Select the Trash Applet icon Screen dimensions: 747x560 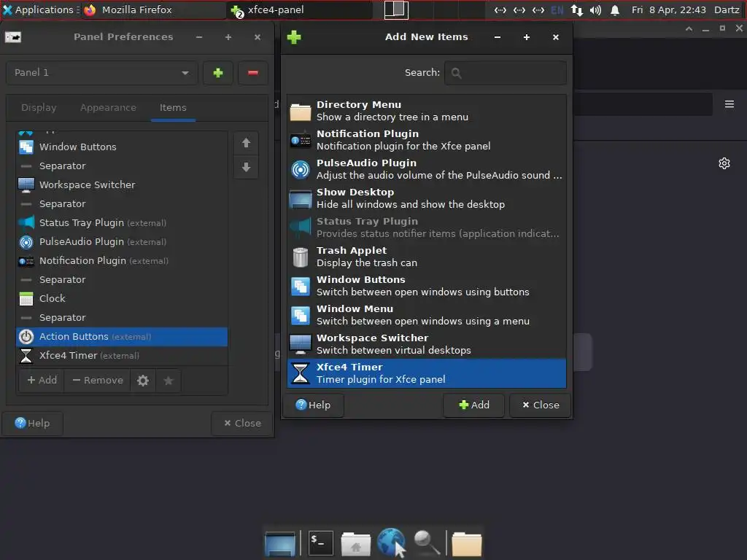[301, 257]
